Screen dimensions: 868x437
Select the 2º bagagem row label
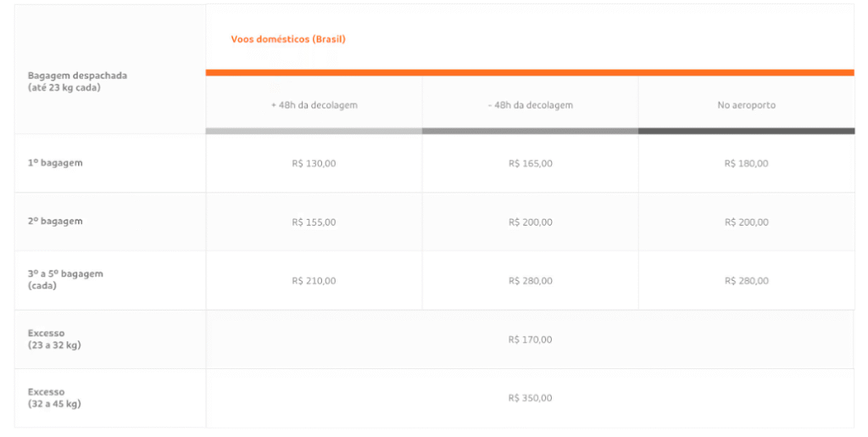click(55, 221)
